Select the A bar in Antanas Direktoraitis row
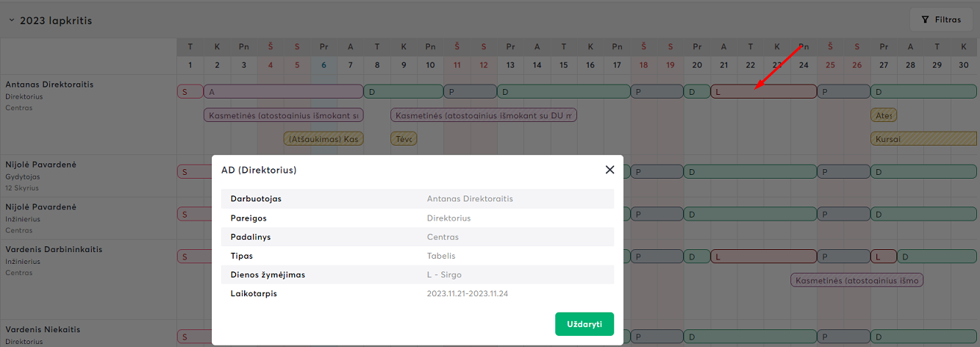The height and width of the screenshot is (347, 980). 283,92
